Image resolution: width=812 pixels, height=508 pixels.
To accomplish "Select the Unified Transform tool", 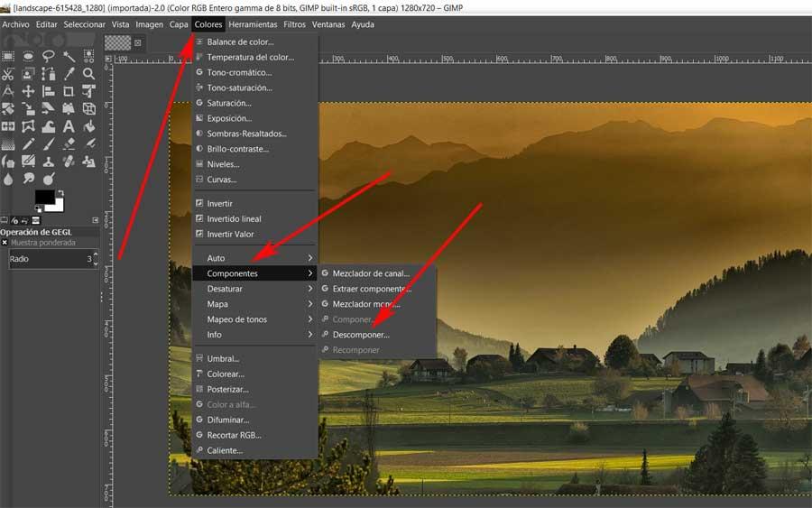I will (x=88, y=91).
